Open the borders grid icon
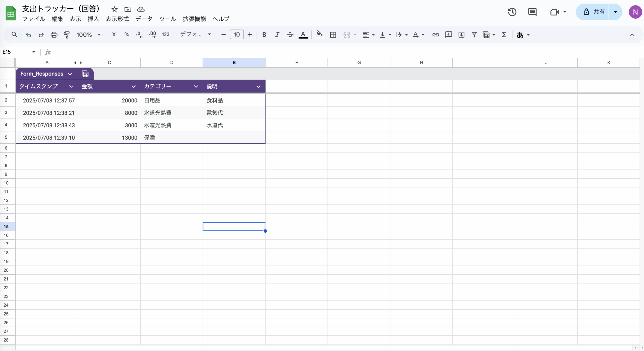 (x=333, y=35)
